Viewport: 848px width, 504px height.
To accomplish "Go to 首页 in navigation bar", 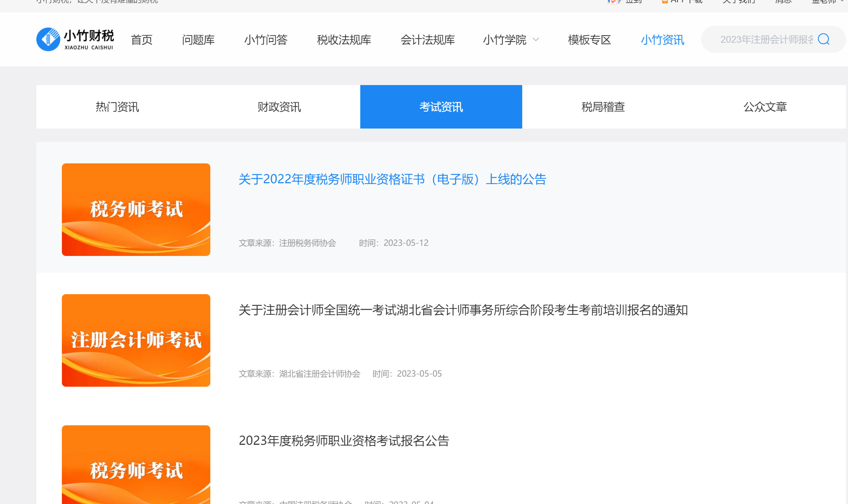I will [x=141, y=40].
